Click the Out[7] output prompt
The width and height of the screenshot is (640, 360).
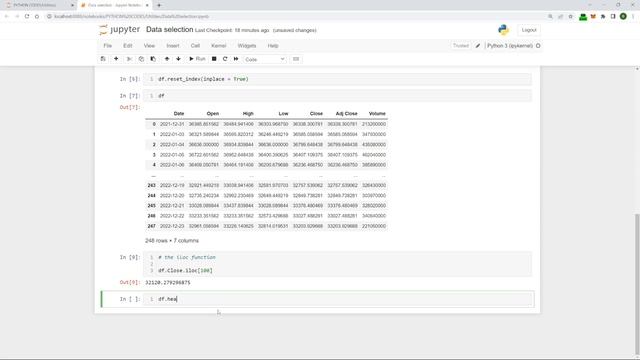click(x=130, y=107)
